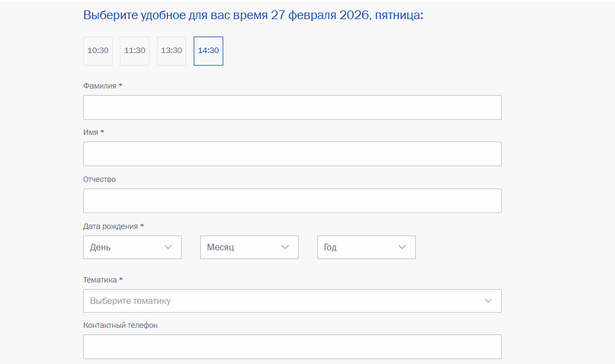Open the День dropdown
Screen dimensions: 615x364
[126, 247]
